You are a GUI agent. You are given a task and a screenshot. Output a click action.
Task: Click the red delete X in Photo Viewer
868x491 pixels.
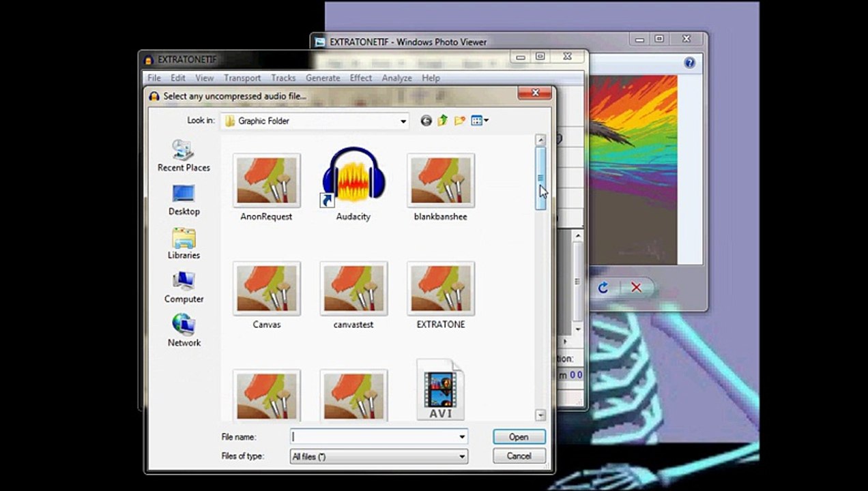click(636, 288)
